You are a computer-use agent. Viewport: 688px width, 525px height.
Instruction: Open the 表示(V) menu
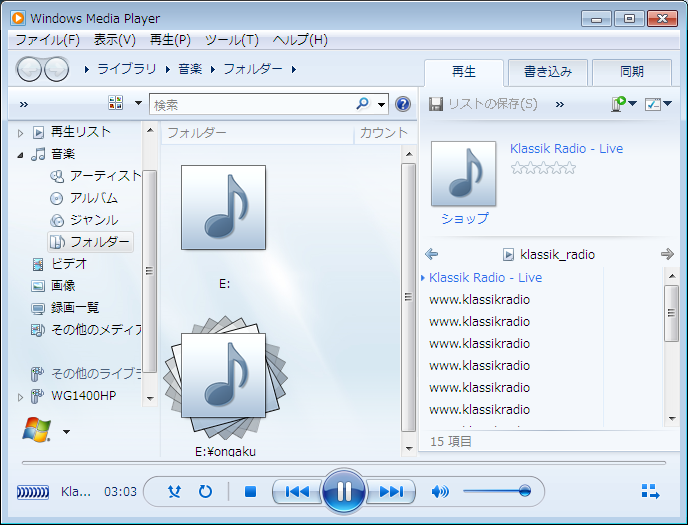[115, 40]
